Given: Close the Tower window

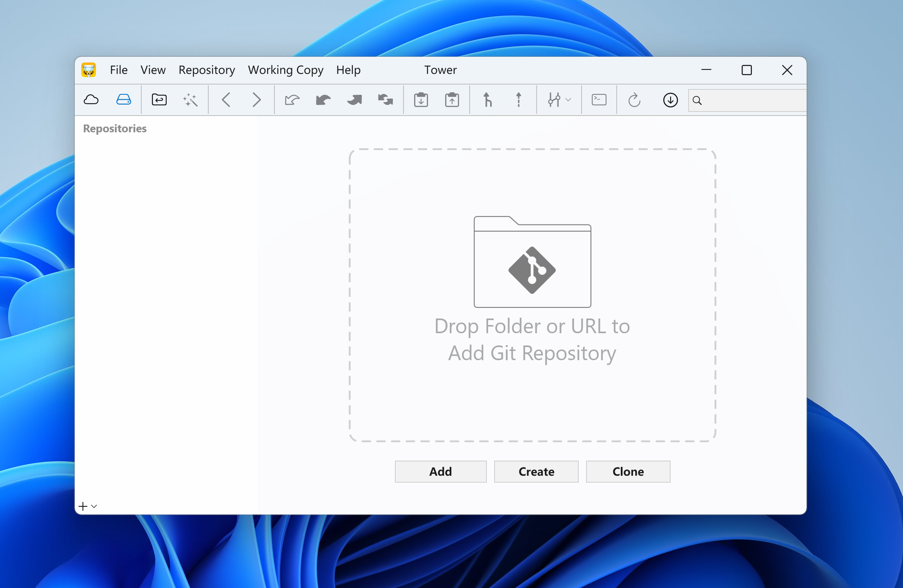Looking at the screenshot, I should pos(787,70).
